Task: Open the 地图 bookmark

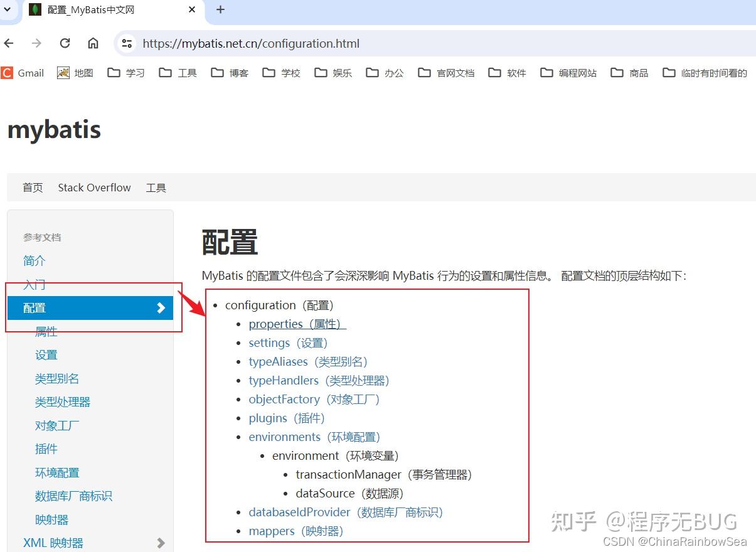Action: (x=75, y=73)
